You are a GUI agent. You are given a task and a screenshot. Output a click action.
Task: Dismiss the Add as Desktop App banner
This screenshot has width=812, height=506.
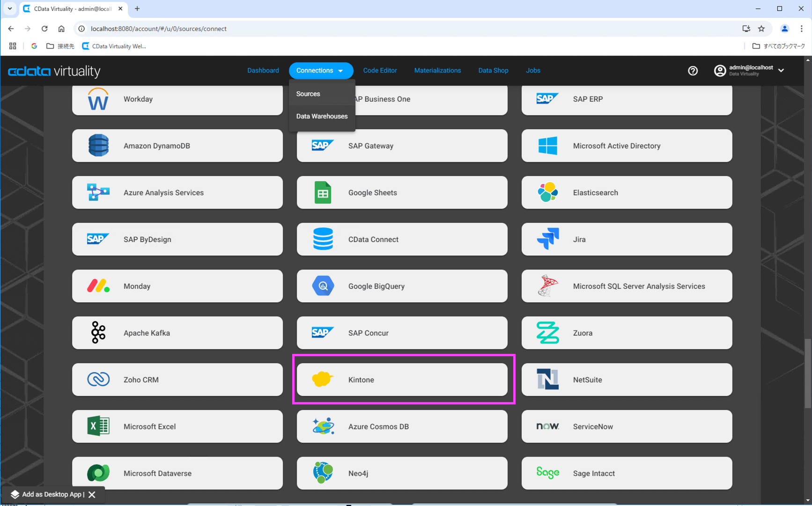tap(92, 494)
